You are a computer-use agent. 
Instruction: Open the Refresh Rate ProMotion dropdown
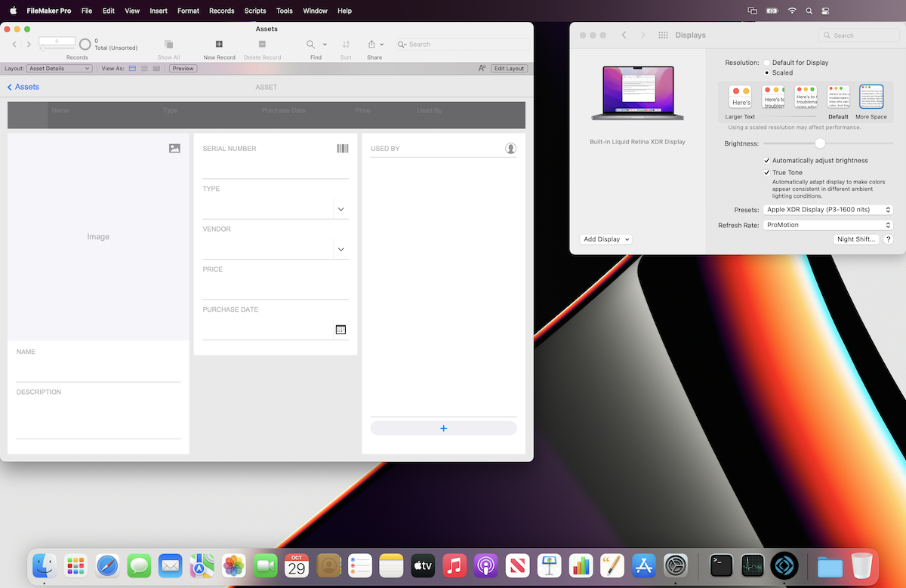[x=827, y=224]
